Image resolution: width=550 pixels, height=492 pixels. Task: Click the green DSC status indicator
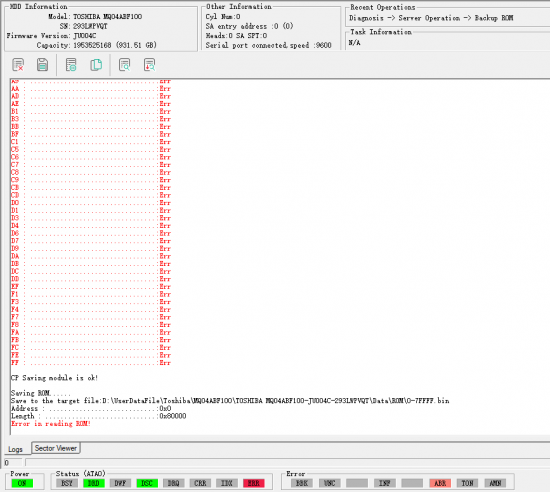pos(147,483)
